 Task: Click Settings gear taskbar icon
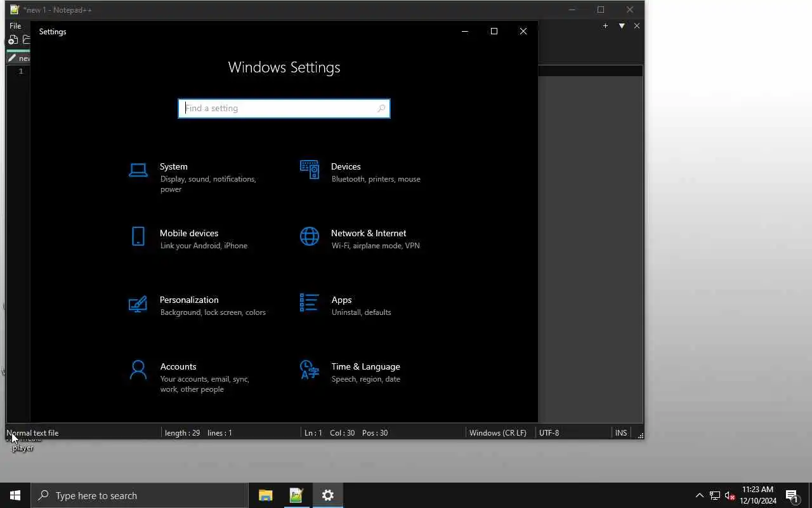click(327, 495)
